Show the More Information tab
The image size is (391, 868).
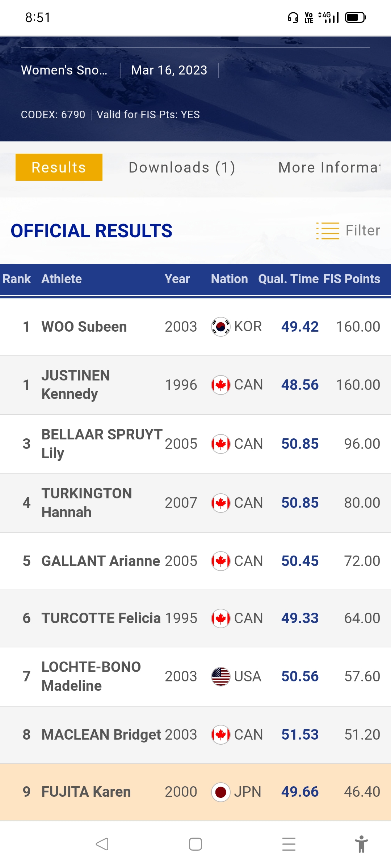(x=329, y=167)
